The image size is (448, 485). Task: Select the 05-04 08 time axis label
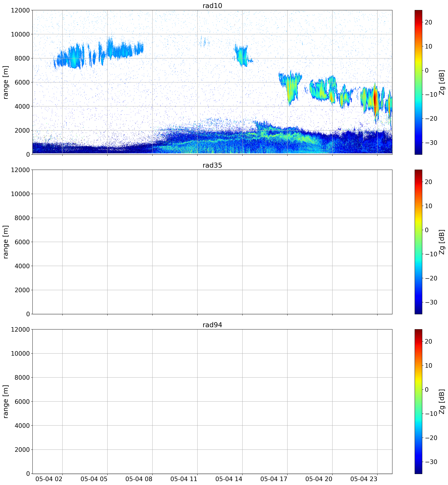pos(139,479)
